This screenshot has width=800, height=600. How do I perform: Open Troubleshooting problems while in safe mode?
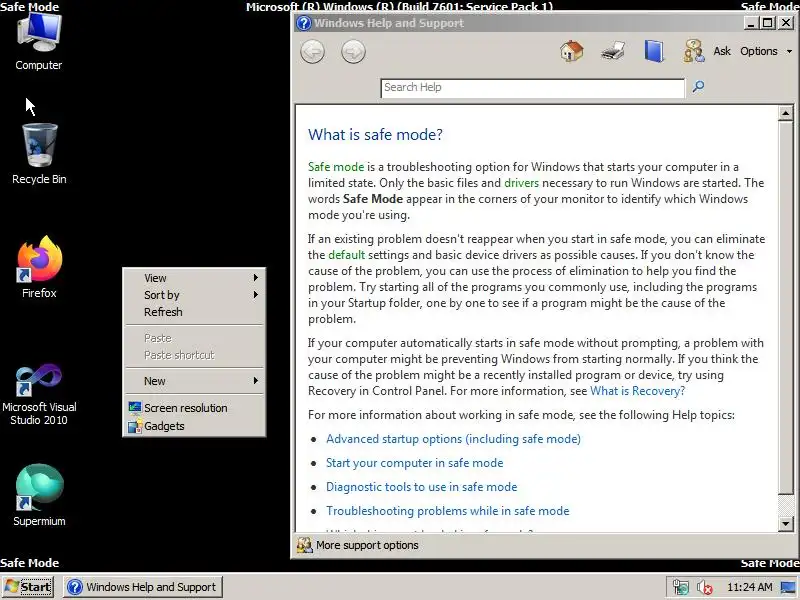447,511
